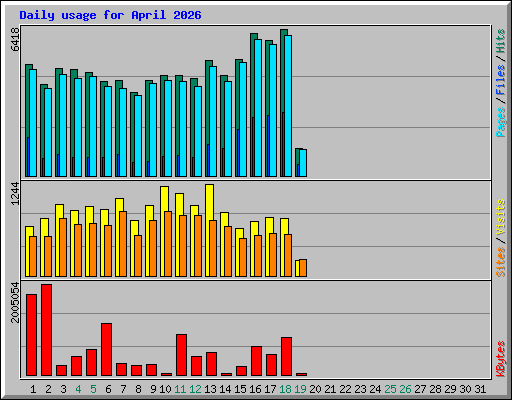512x400 pixels.
Task: Click the 2005054 y-axis value
Action: pos(15,302)
